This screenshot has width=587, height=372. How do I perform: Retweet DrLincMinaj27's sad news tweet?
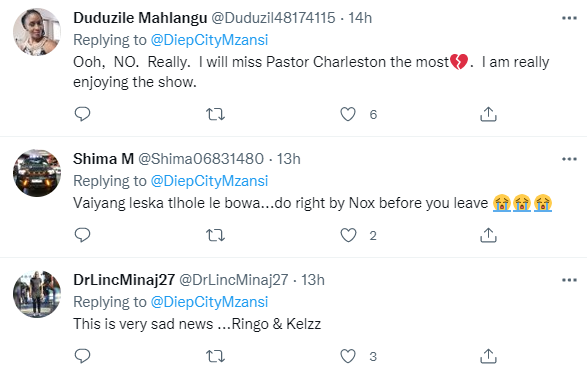216,356
